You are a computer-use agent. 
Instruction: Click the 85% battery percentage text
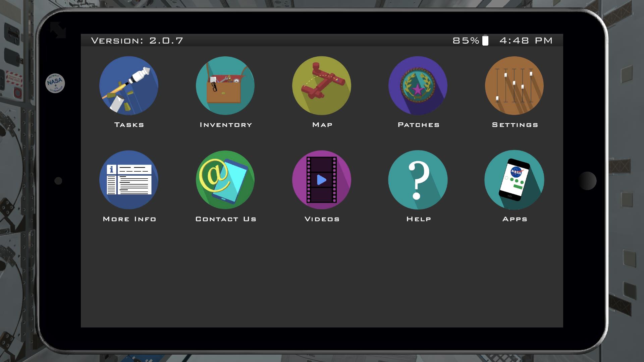[466, 41]
